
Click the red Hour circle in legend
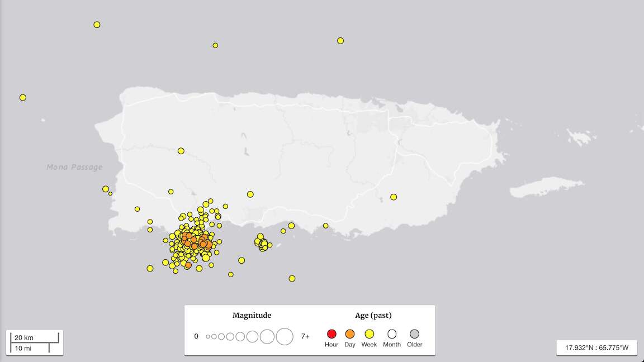pos(332,334)
